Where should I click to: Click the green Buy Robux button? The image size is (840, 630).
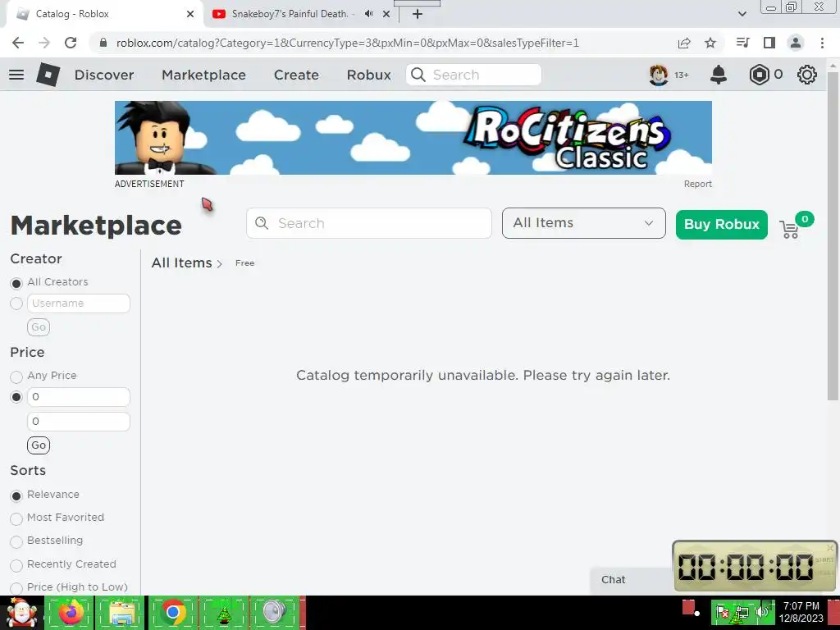pos(722,225)
